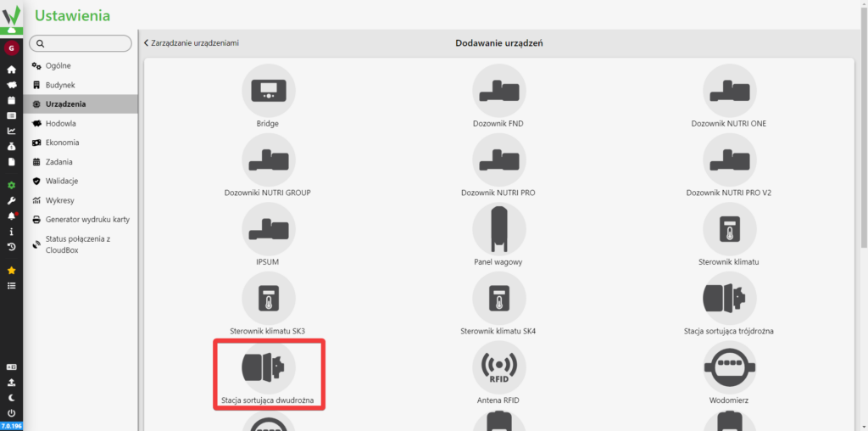Open the money bag icon in sidebar
This screenshot has width=868, height=431.
[x=11, y=147]
